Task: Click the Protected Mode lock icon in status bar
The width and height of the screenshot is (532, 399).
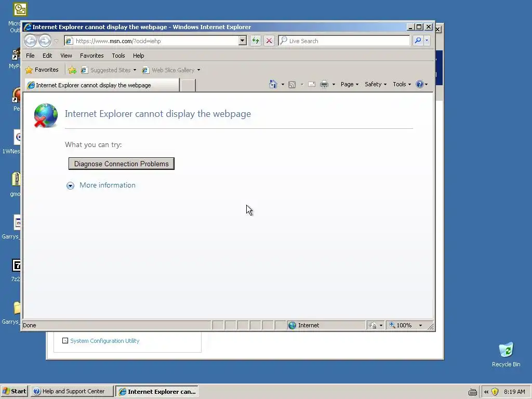Action: [x=373, y=325]
